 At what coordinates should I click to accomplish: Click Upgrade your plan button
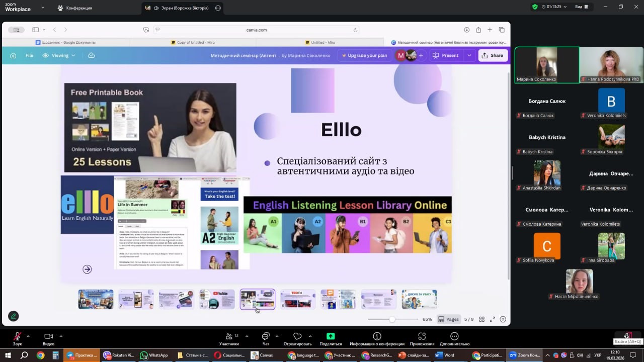(364, 55)
